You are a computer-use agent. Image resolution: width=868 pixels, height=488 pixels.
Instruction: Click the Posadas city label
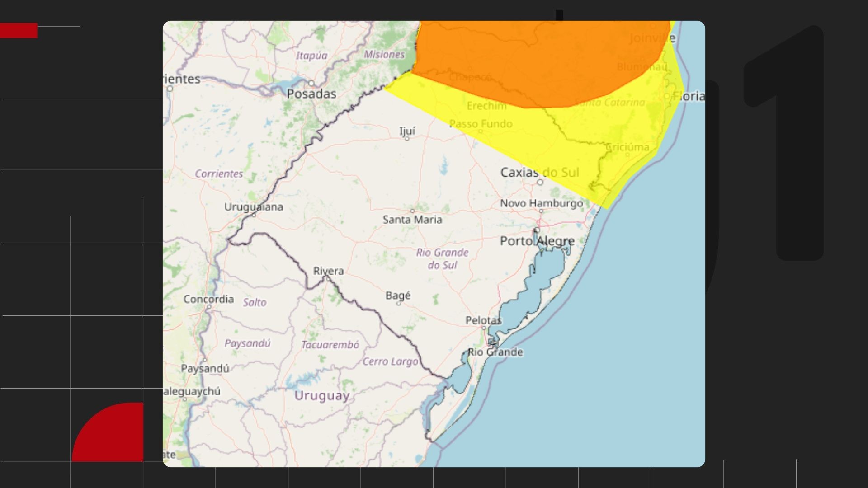[311, 94]
